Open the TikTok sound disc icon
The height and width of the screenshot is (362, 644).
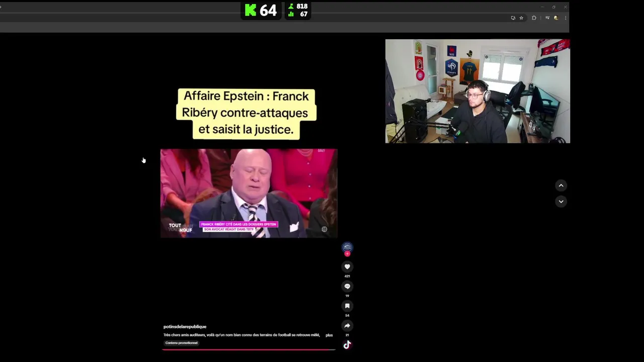347,345
